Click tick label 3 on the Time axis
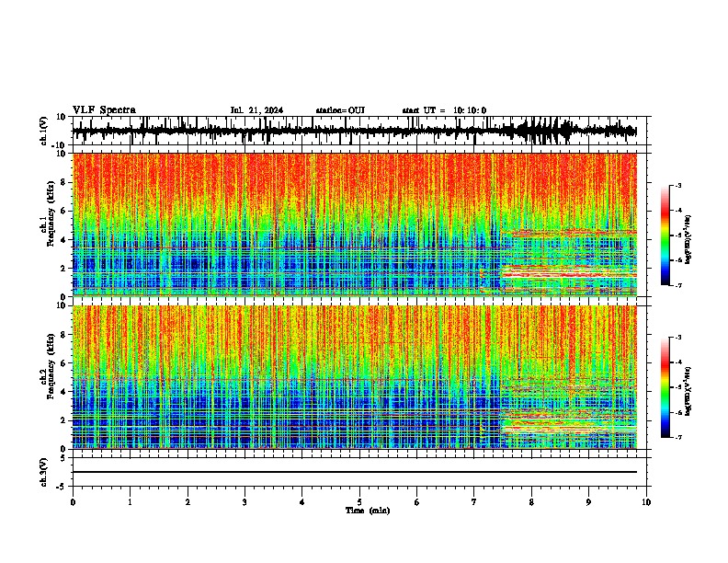 [245, 502]
